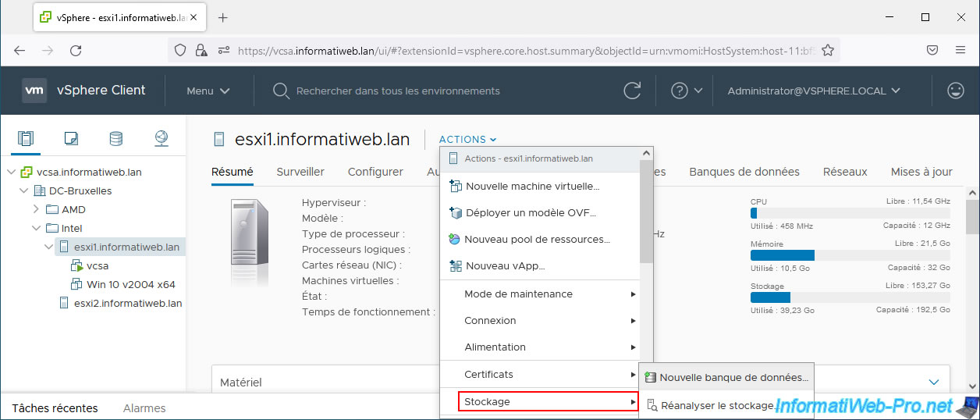The image size is (980, 420).
Task: Expand the help question mark dropdown
Action: click(x=687, y=91)
